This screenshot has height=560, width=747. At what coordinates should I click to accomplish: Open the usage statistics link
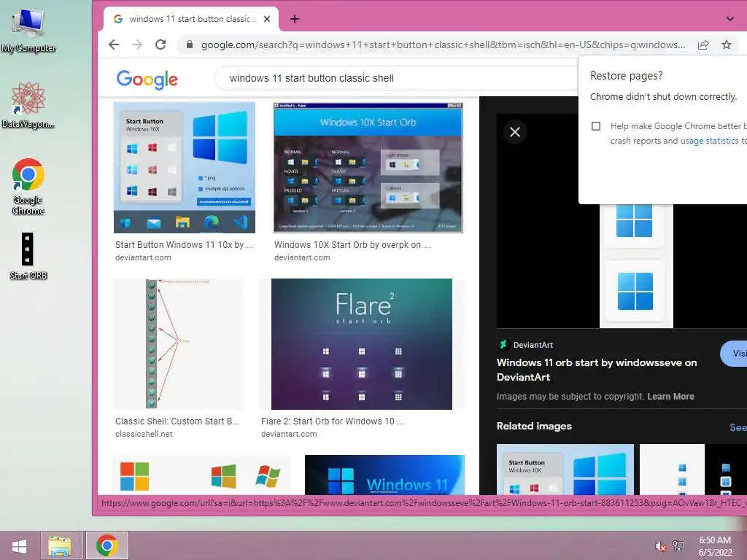click(x=709, y=141)
